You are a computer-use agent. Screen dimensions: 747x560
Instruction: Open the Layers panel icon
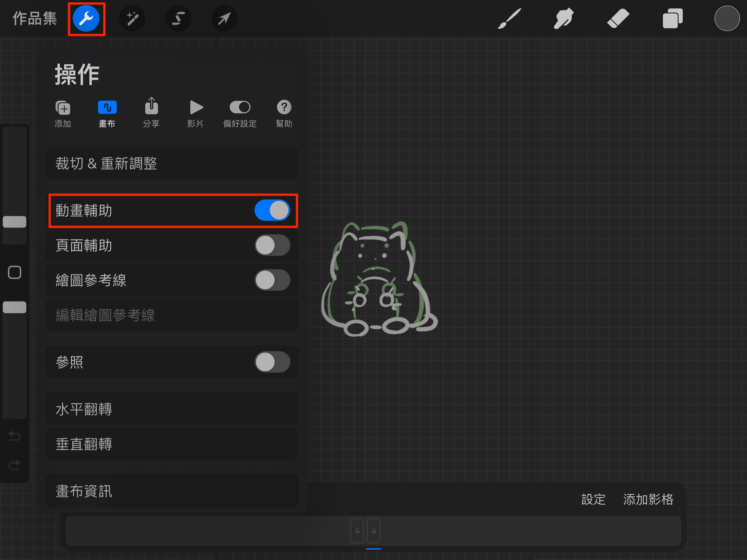pos(672,19)
